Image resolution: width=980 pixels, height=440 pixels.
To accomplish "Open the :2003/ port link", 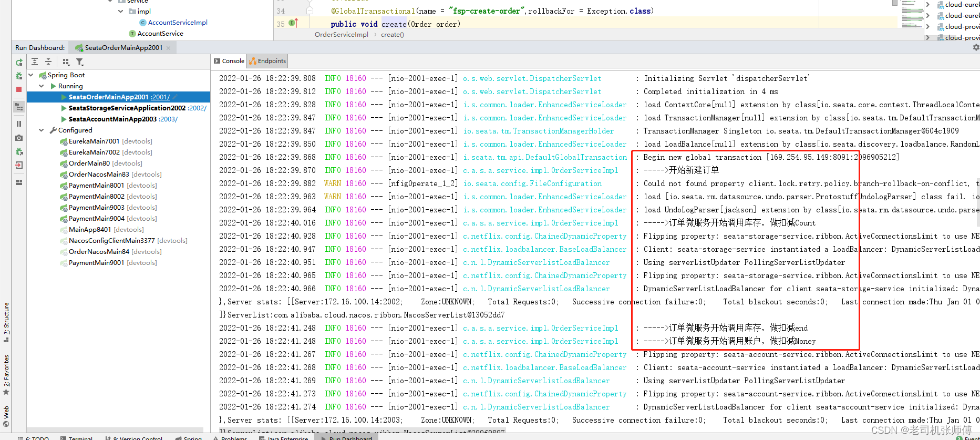I will pos(168,119).
